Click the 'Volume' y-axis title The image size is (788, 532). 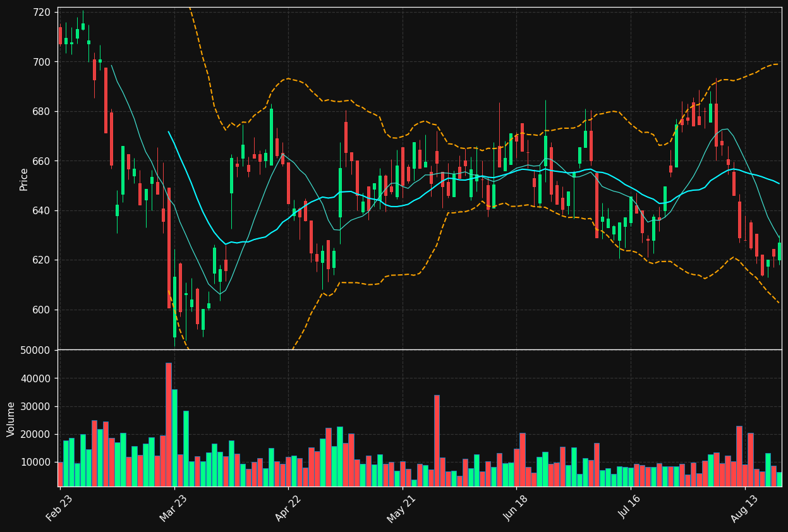coord(11,419)
